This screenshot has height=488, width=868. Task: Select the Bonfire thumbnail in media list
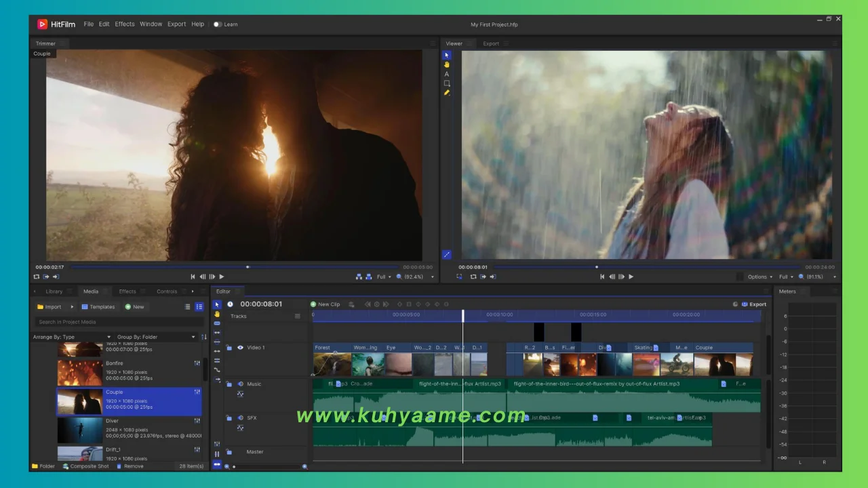click(x=79, y=373)
